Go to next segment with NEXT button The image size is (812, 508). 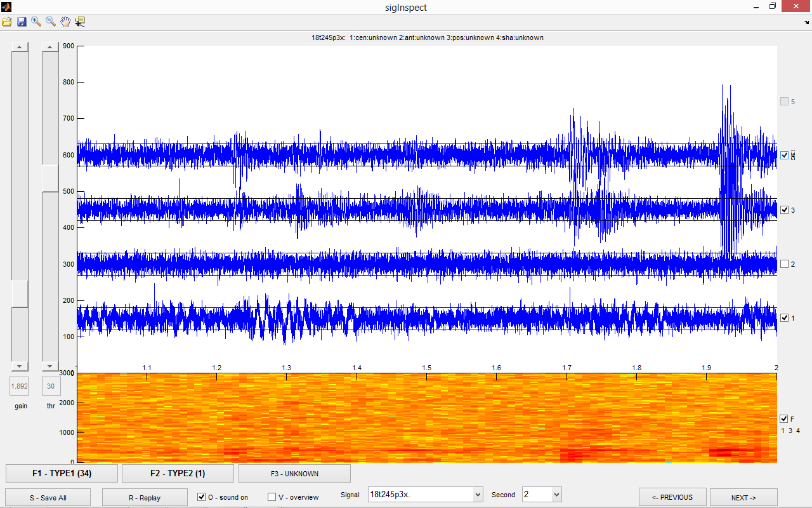(743, 497)
